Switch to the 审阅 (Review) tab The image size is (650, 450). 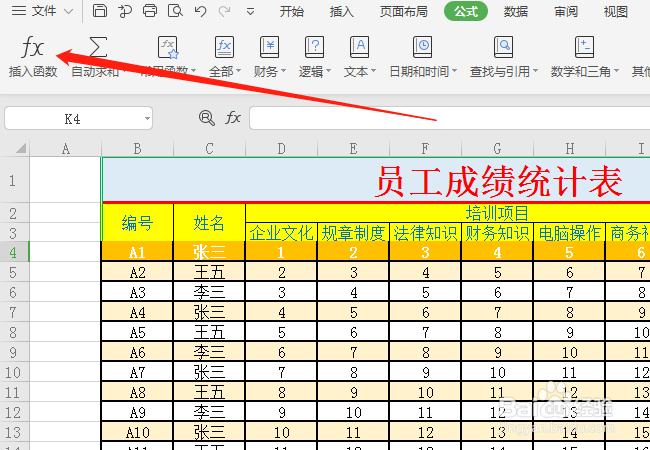click(566, 12)
